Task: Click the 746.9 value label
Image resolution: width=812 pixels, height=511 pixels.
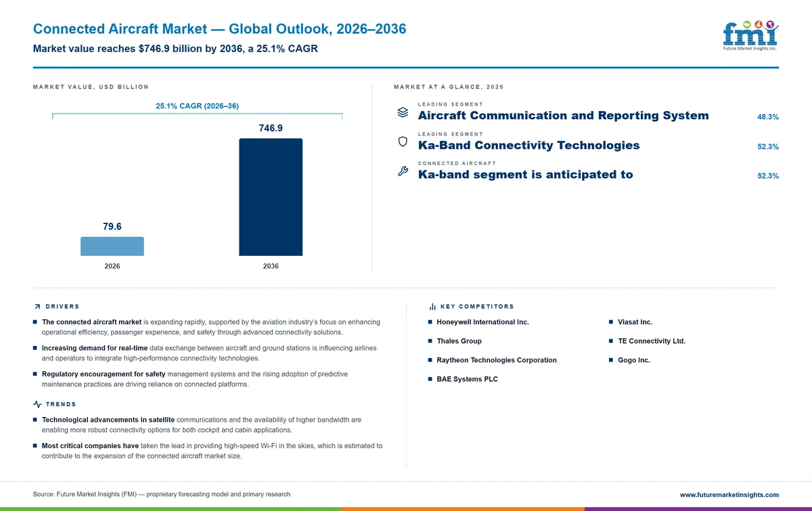Action: pyautogui.click(x=271, y=128)
